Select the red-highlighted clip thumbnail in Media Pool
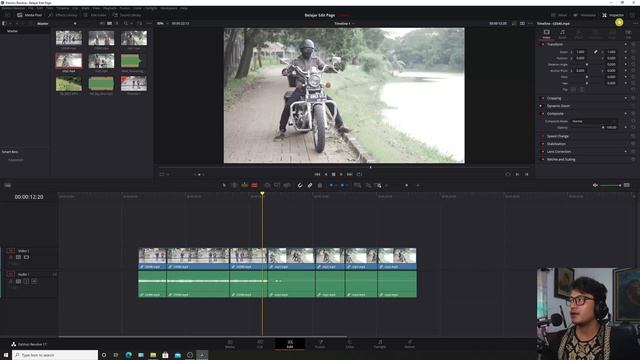The image size is (640, 360). point(69,61)
